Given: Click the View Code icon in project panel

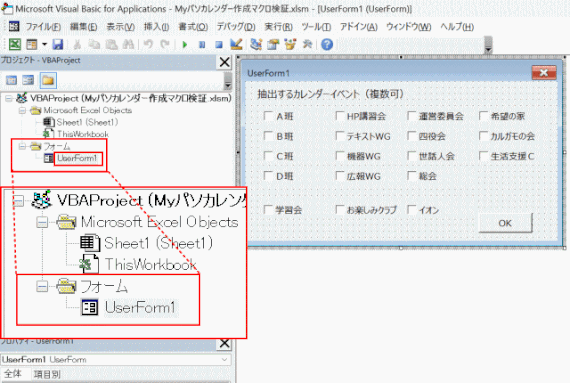Looking at the screenshot, I should tap(12, 80).
